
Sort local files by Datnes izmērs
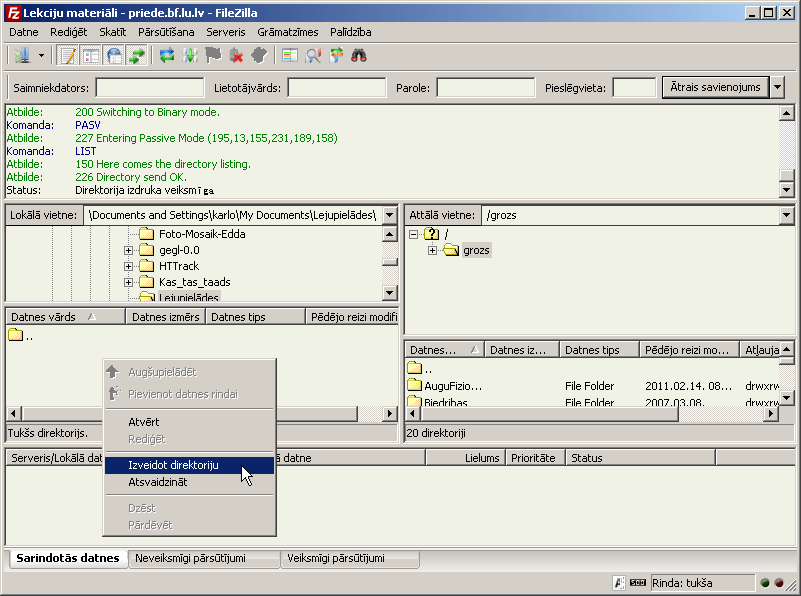[166, 317]
